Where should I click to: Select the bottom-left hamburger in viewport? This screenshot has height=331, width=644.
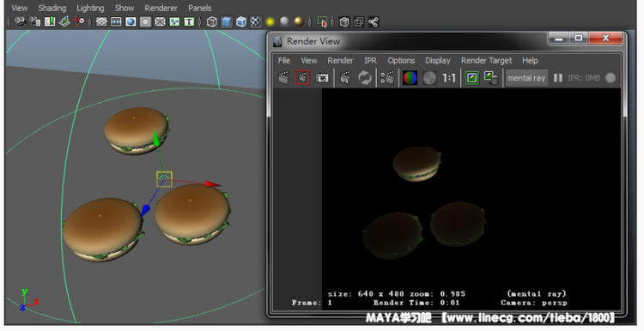point(103,230)
